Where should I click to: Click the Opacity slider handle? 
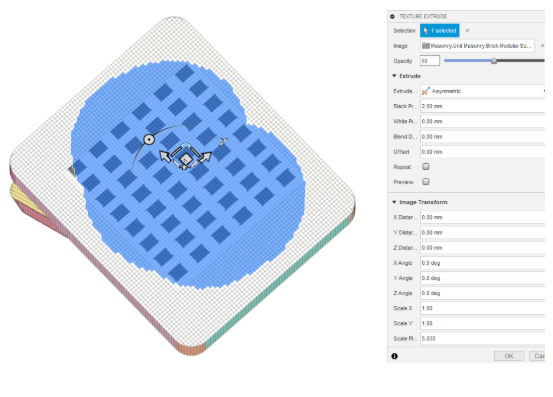[x=494, y=61]
